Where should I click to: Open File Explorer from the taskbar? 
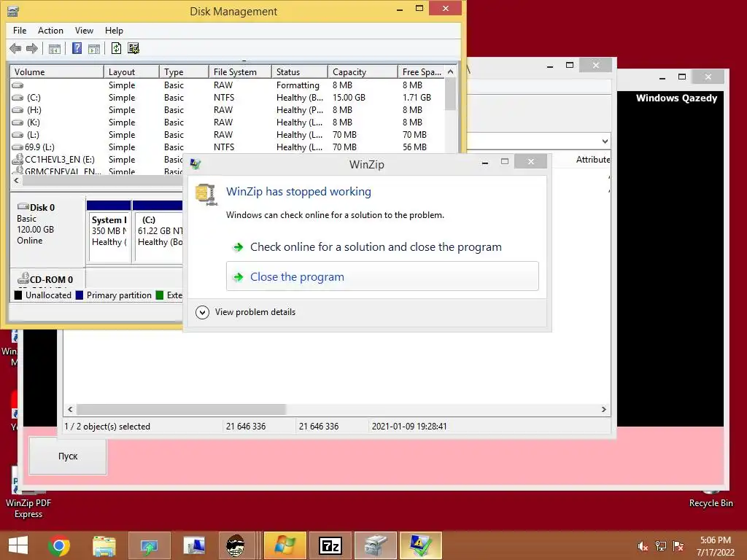coord(104,545)
